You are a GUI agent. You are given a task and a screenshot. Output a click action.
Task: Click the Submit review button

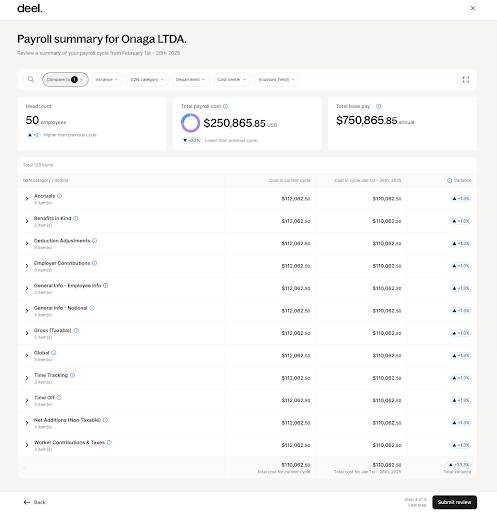click(x=454, y=502)
